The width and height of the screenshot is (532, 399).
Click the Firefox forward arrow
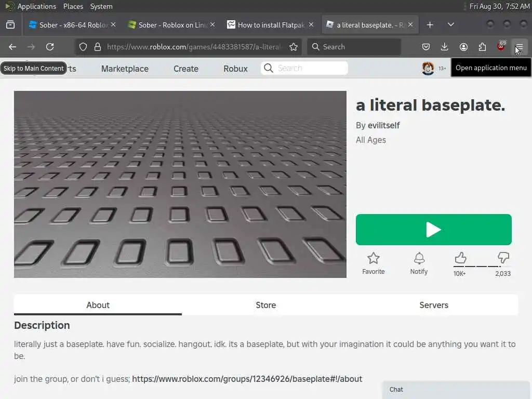(x=31, y=47)
